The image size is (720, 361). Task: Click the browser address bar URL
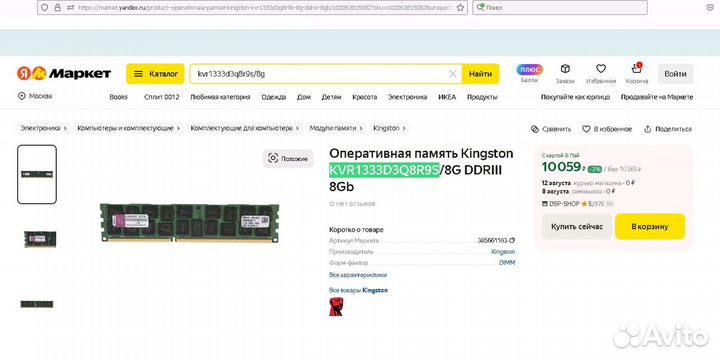click(x=264, y=8)
